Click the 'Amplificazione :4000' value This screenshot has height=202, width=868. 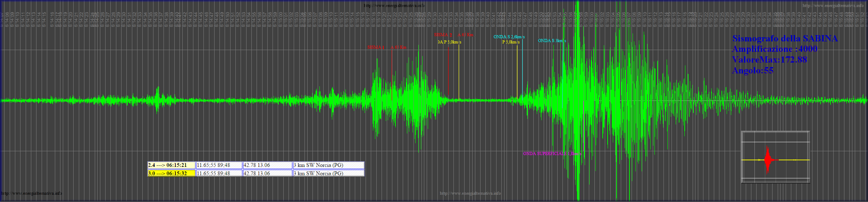[775, 49]
